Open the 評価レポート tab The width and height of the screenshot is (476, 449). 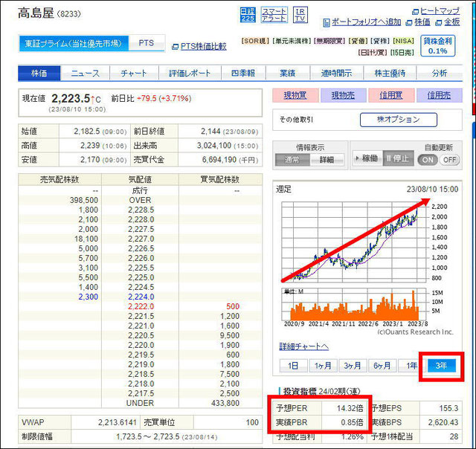tap(190, 73)
